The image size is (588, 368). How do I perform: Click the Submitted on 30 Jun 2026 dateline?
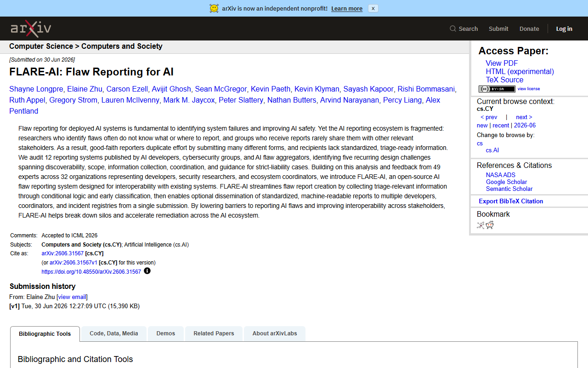pos(42,60)
